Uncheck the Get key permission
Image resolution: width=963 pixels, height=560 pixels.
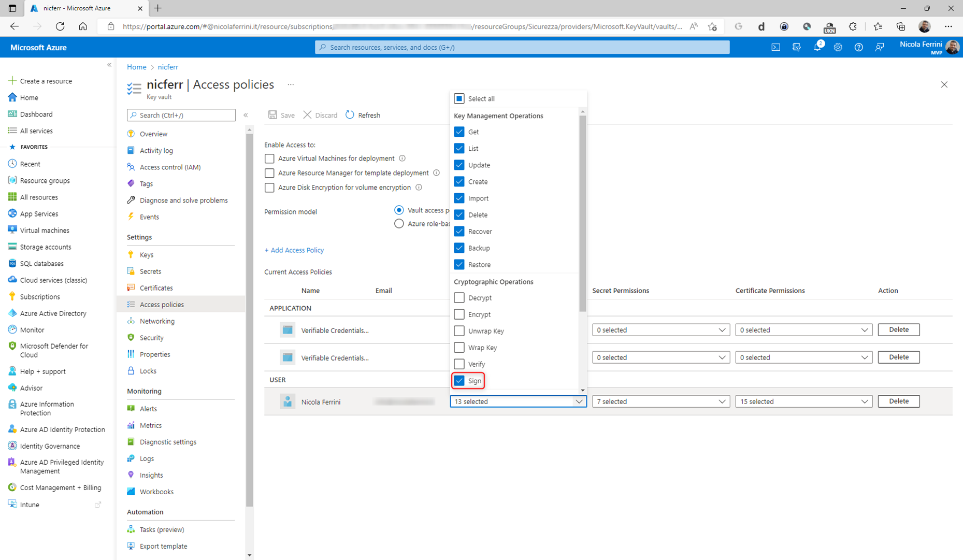459,132
